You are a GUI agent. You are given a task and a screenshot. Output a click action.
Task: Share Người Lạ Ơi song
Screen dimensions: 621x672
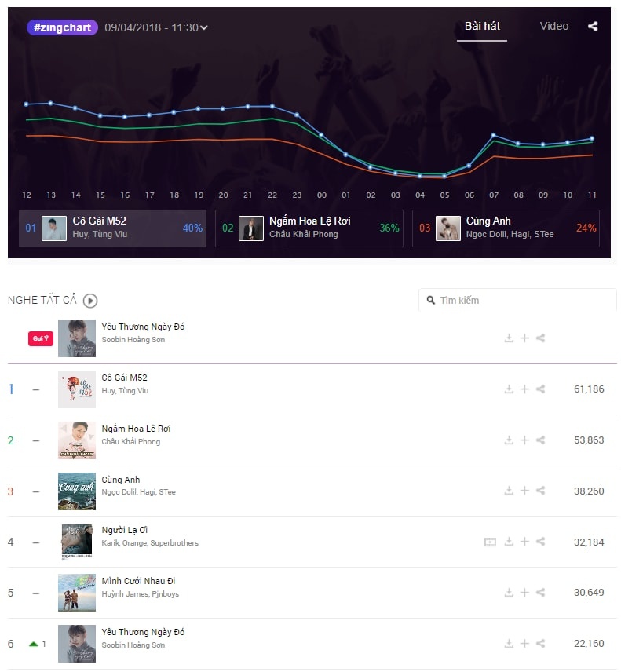point(540,541)
